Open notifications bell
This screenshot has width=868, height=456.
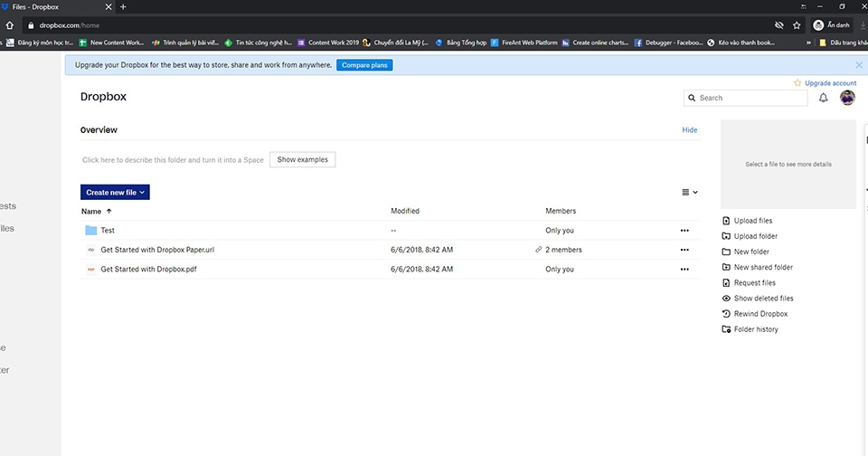click(x=823, y=98)
